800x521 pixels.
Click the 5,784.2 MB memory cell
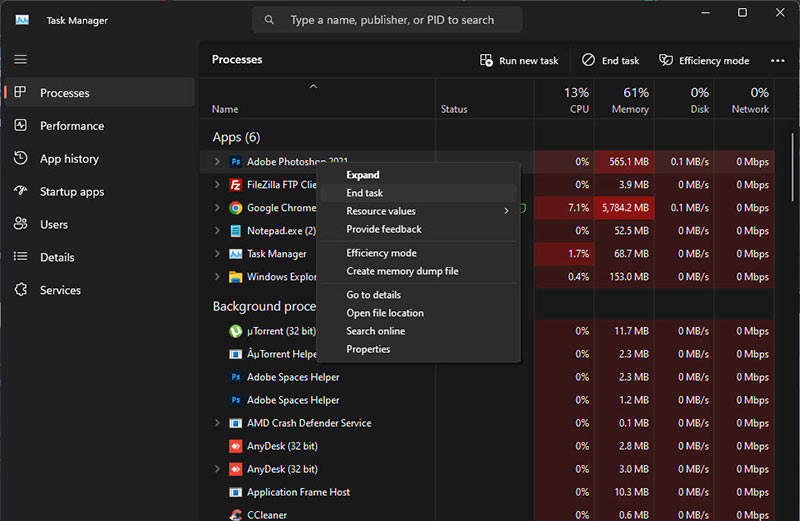pos(624,208)
